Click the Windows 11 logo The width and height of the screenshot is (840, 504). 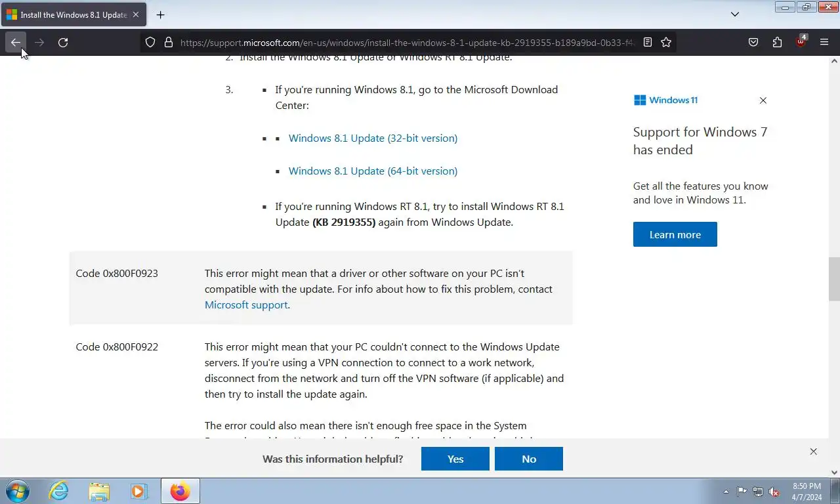[665, 100]
